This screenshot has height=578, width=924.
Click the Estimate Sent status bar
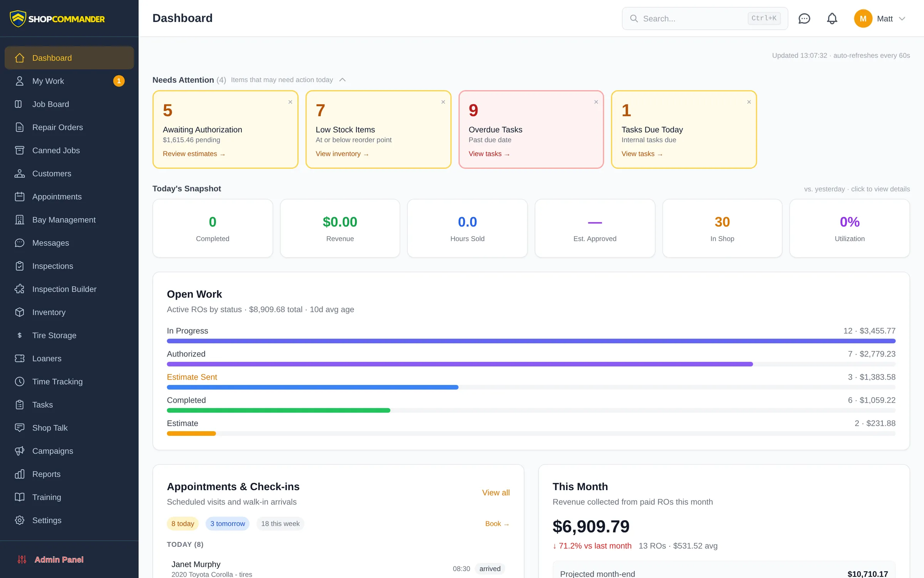coord(531,387)
